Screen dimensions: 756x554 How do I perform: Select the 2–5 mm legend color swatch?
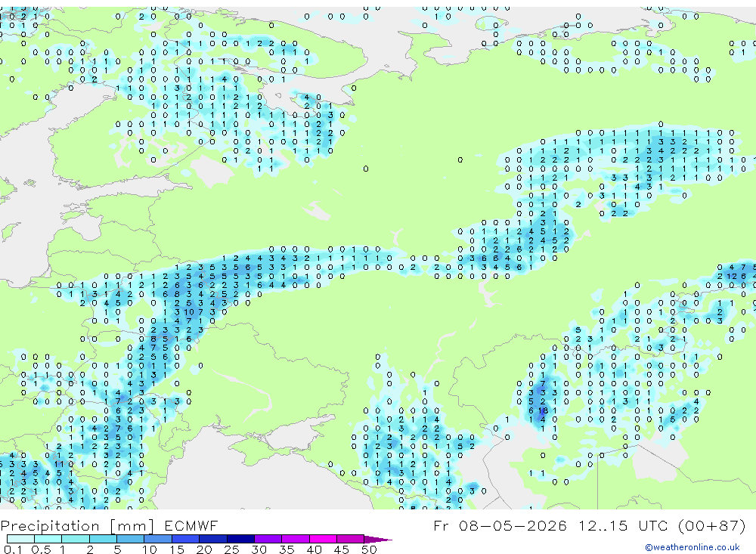pyautogui.click(x=103, y=539)
